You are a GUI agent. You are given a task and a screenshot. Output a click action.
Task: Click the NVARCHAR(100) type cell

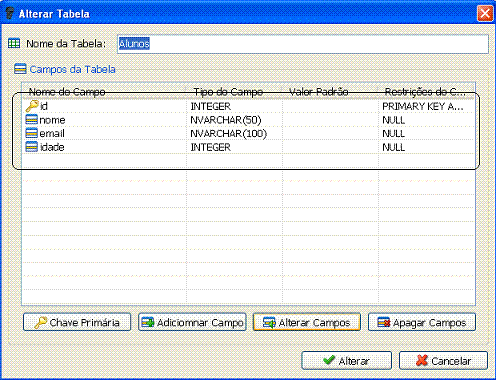pyautogui.click(x=229, y=134)
